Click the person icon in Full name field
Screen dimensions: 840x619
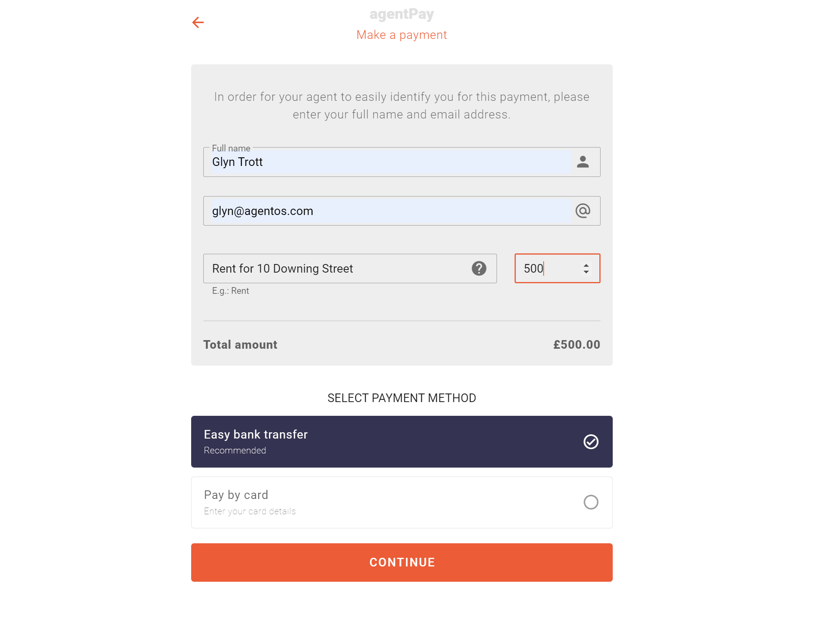coord(583,162)
